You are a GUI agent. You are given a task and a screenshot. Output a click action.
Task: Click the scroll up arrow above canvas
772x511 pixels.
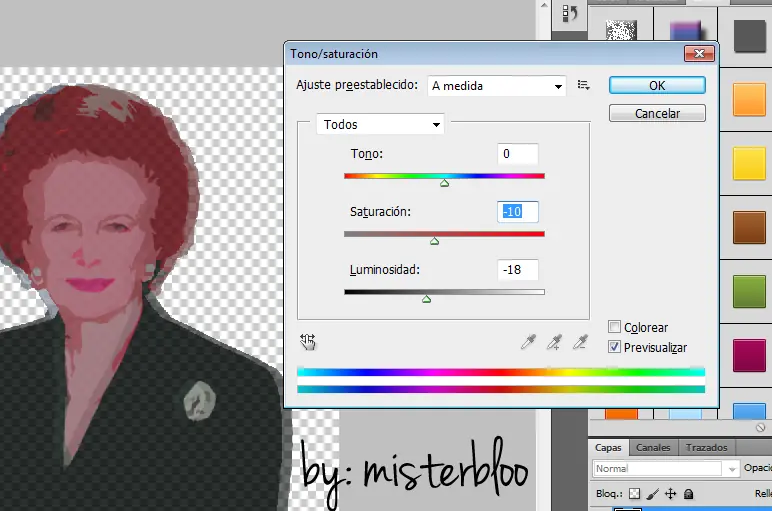point(544,5)
